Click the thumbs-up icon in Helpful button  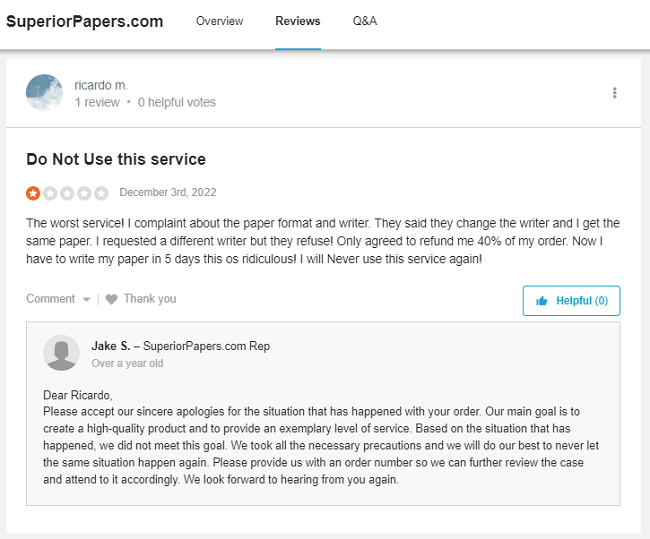pyautogui.click(x=542, y=300)
